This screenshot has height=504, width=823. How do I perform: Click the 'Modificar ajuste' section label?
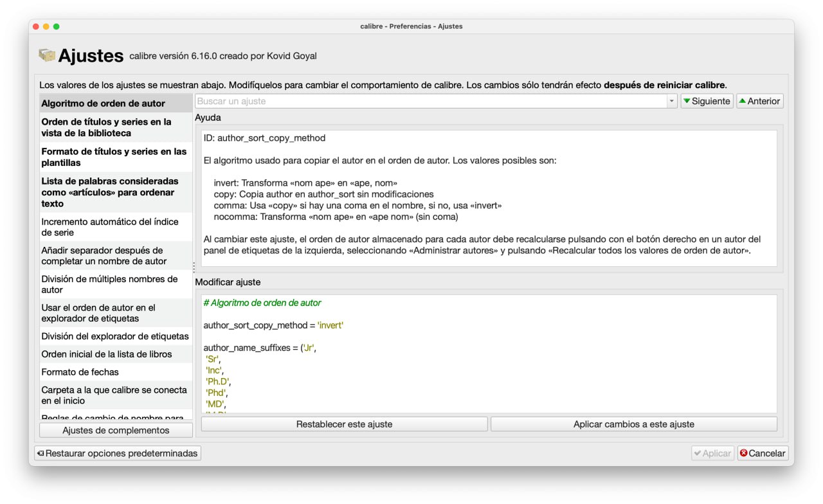tap(228, 282)
